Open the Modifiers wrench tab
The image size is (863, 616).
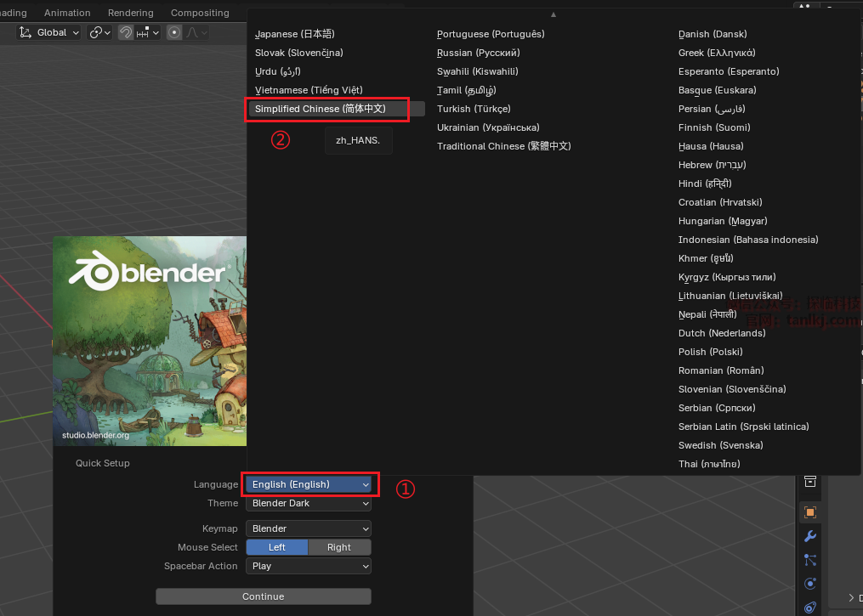809,536
